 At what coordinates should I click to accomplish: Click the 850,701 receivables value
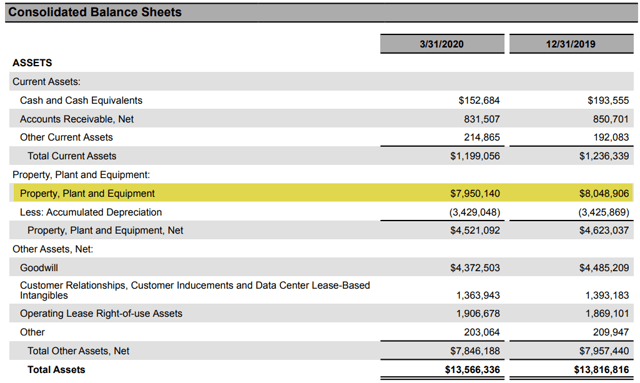tap(611, 119)
